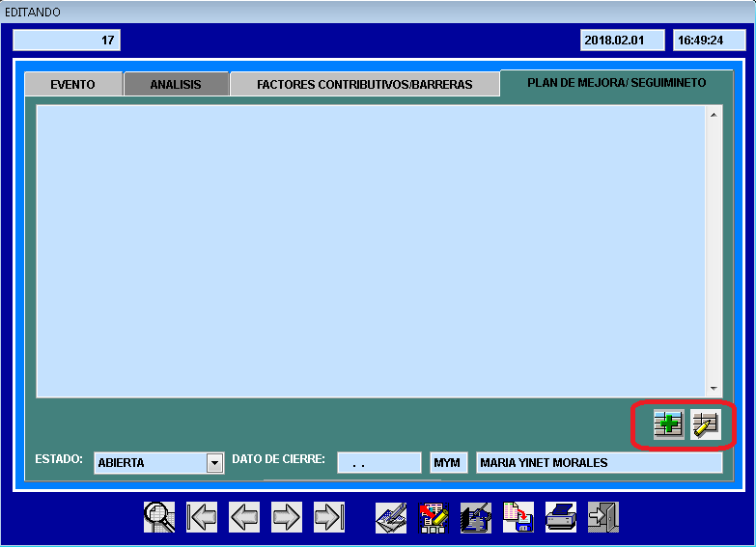Switch to the ANALISIS tab
The image size is (756, 547).
(176, 84)
